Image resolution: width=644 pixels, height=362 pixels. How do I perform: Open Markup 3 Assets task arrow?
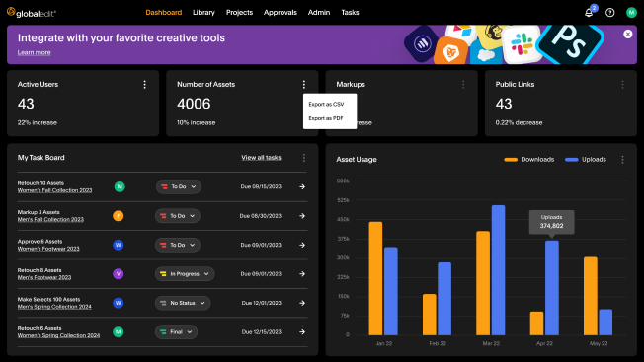click(x=302, y=216)
